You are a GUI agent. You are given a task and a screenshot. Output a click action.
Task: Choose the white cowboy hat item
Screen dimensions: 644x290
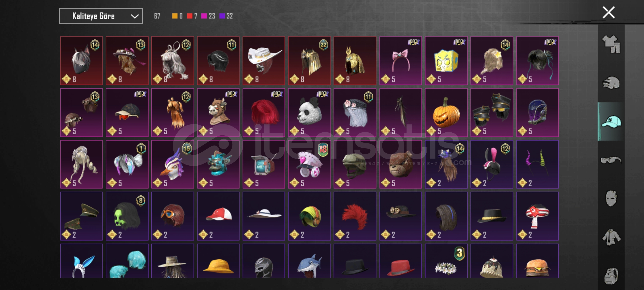(264, 61)
